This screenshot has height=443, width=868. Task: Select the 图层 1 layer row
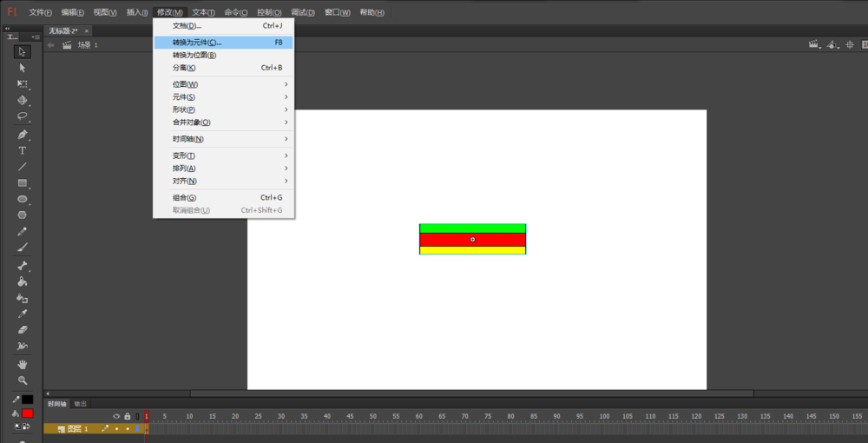95,428
